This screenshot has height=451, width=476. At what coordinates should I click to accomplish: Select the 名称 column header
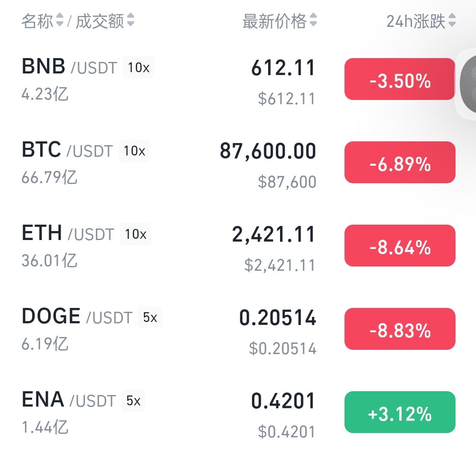coord(37,20)
